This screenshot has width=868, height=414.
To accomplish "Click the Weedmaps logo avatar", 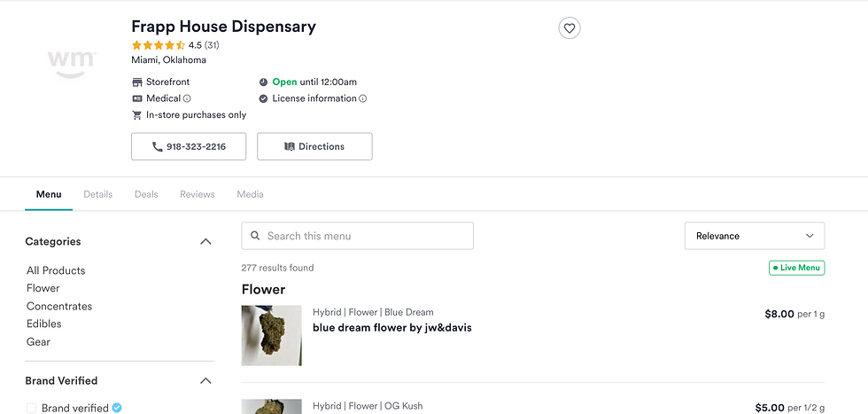I will (72, 61).
